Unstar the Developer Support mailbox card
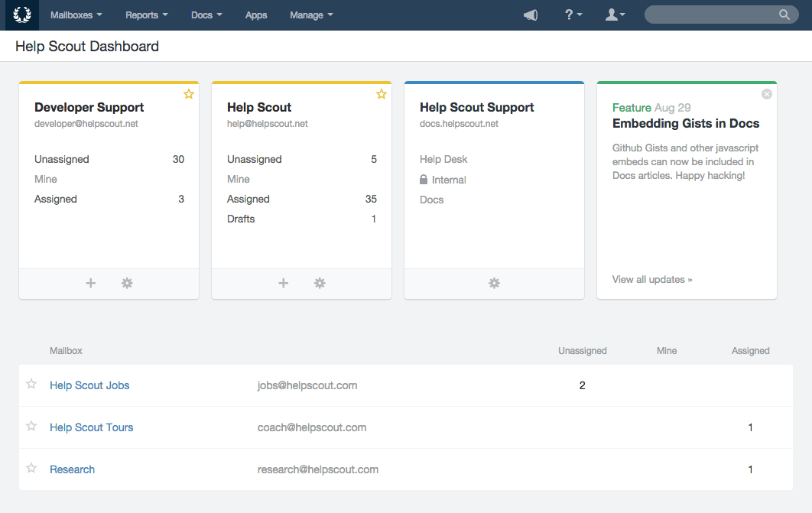This screenshot has height=513, width=812. 189,94
